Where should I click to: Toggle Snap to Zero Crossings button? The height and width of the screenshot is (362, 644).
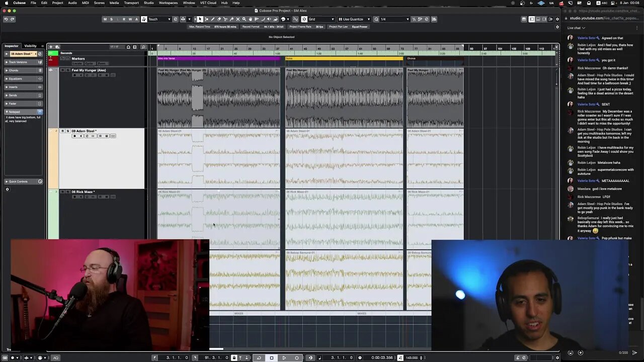click(295, 19)
